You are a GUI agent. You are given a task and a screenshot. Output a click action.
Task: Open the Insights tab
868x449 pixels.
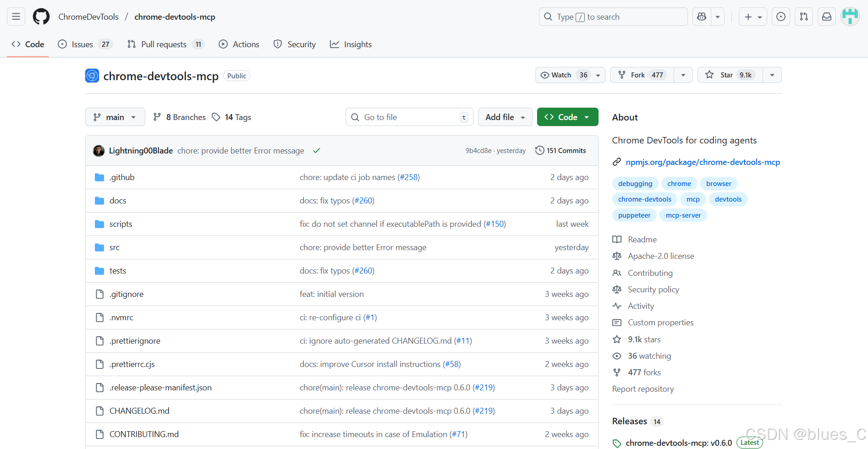click(x=351, y=44)
